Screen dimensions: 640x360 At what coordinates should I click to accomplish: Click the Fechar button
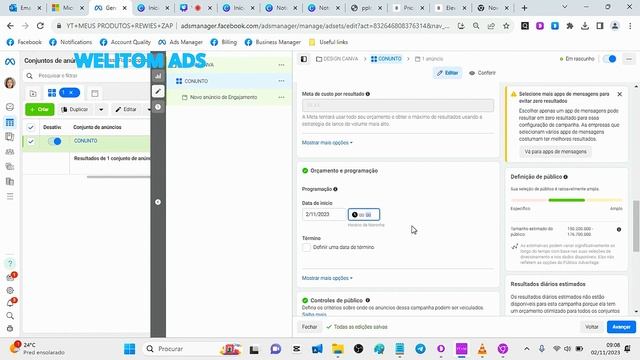pyautogui.click(x=309, y=327)
